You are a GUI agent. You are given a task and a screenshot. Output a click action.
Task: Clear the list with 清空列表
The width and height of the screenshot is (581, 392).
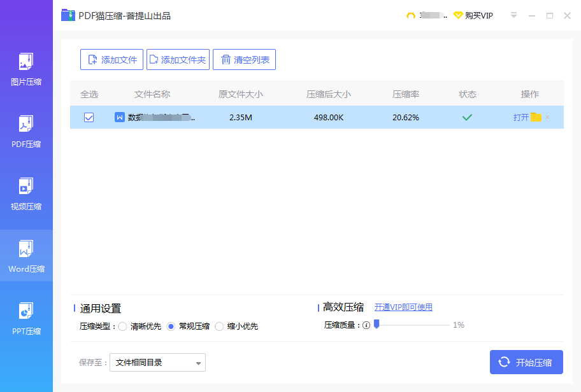click(244, 60)
